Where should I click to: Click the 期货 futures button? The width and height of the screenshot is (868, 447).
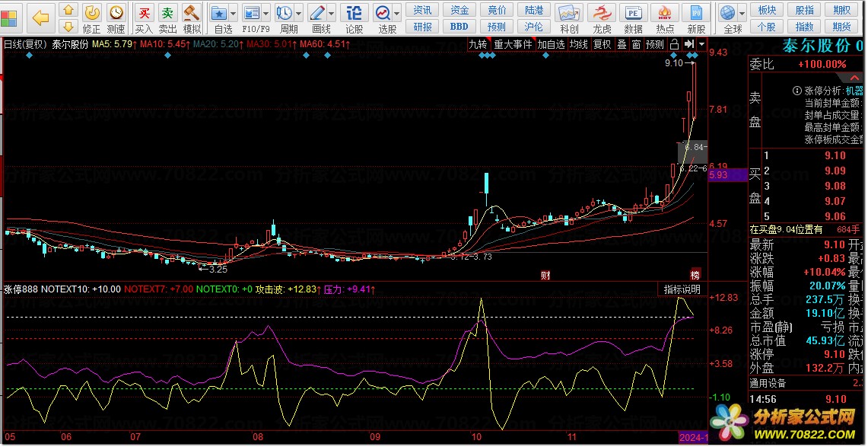(x=841, y=26)
